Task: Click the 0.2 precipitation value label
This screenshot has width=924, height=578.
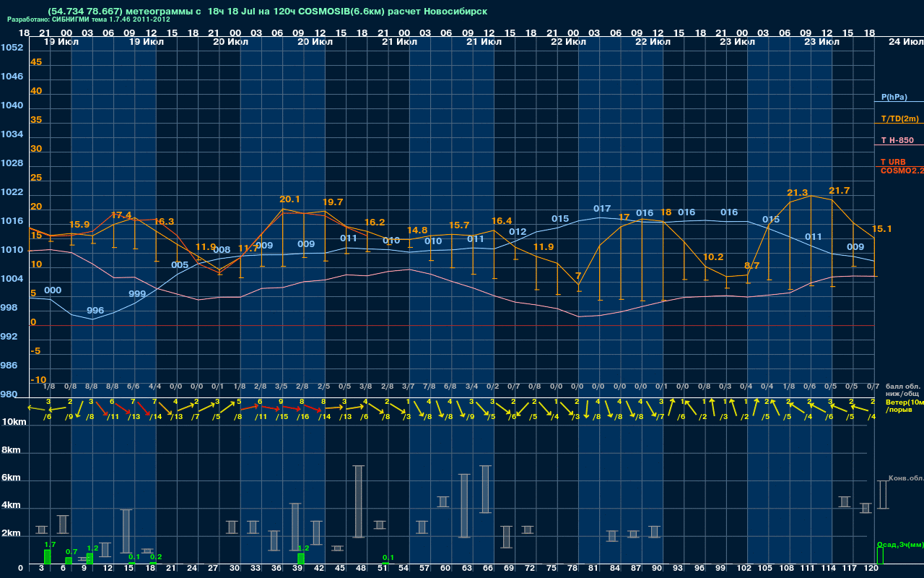Action: click(156, 557)
